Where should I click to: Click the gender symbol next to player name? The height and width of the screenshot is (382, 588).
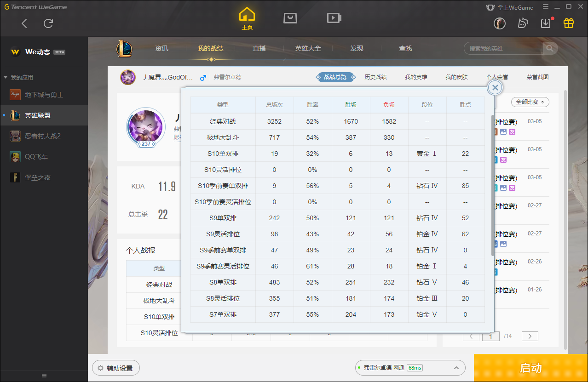(x=203, y=78)
